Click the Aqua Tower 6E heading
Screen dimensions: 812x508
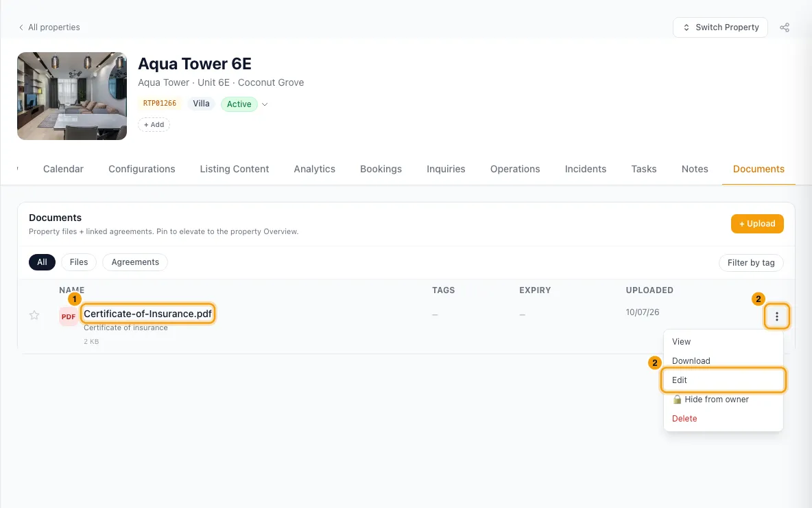point(195,64)
